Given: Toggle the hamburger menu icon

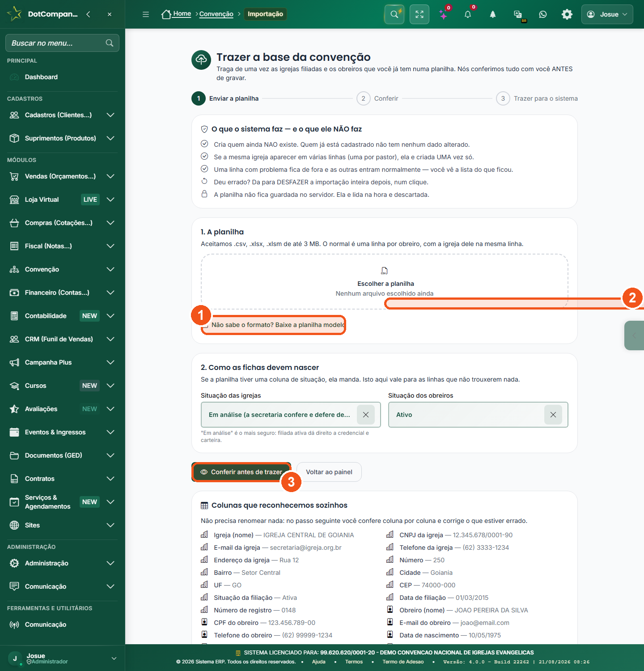Looking at the screenshot, I should [146, 14].
